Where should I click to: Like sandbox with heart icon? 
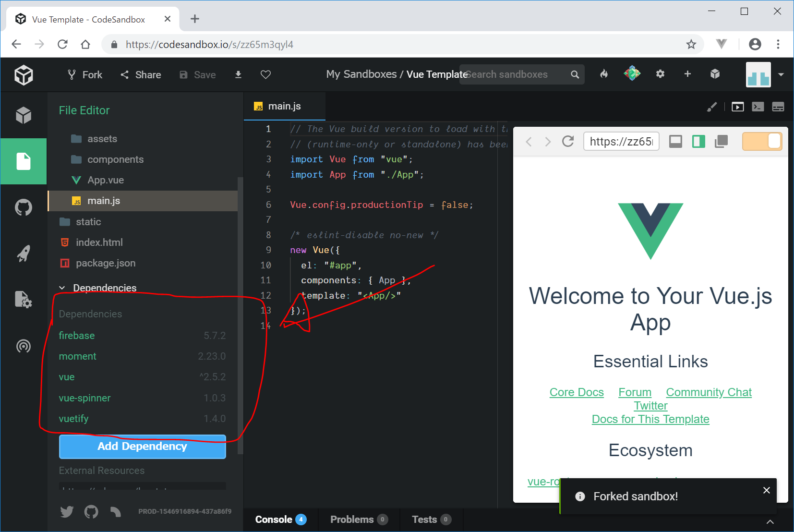point(265,74)
